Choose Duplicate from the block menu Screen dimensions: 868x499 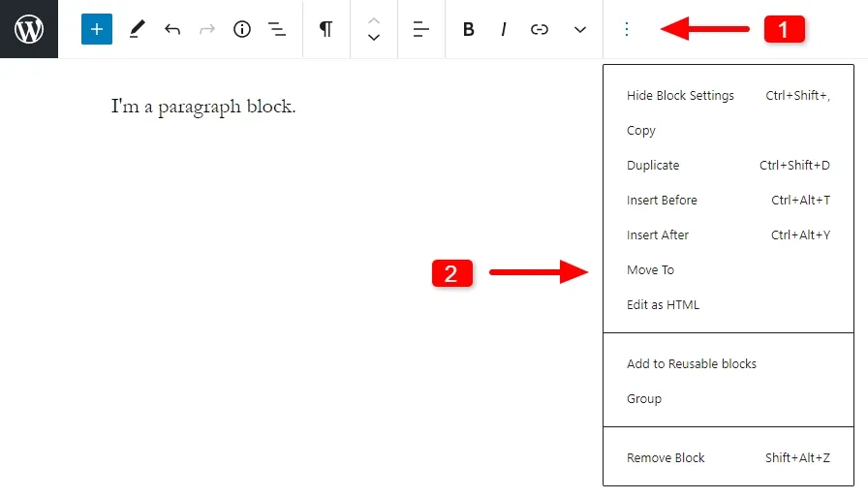pyautogui.click(x=653, y=166)
